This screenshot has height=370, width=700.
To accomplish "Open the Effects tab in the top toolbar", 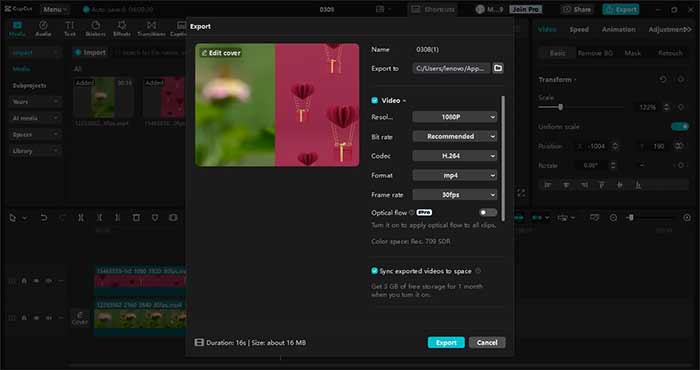I will [121, 29].
